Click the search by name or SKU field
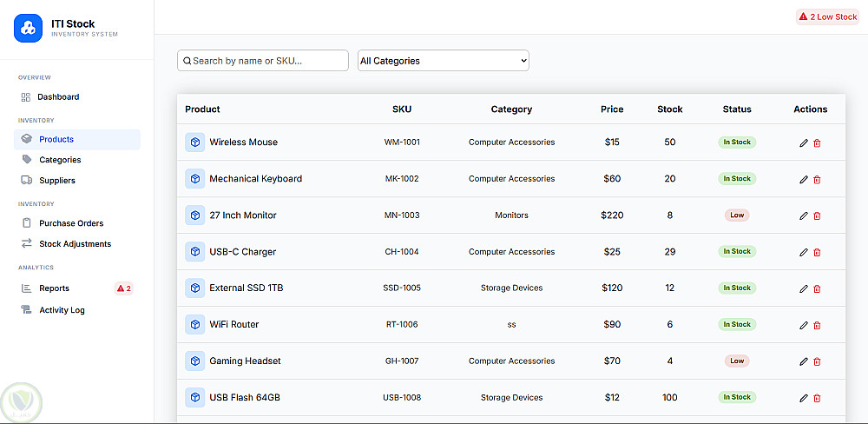 click(x=263, y=61)
